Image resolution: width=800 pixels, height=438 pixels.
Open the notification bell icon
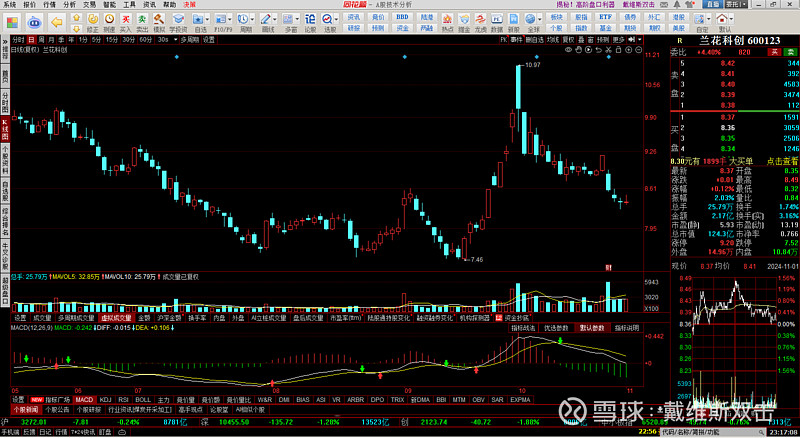(678, 4)
